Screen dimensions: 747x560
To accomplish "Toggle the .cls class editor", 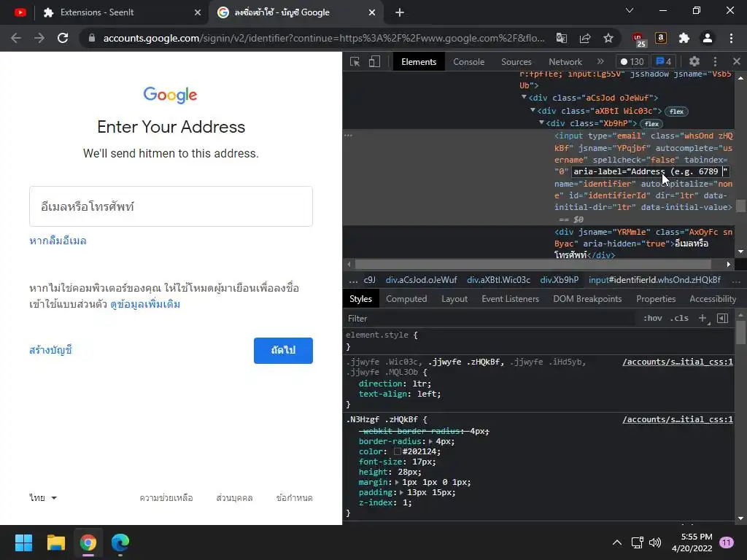I will (x=679, y=318).
